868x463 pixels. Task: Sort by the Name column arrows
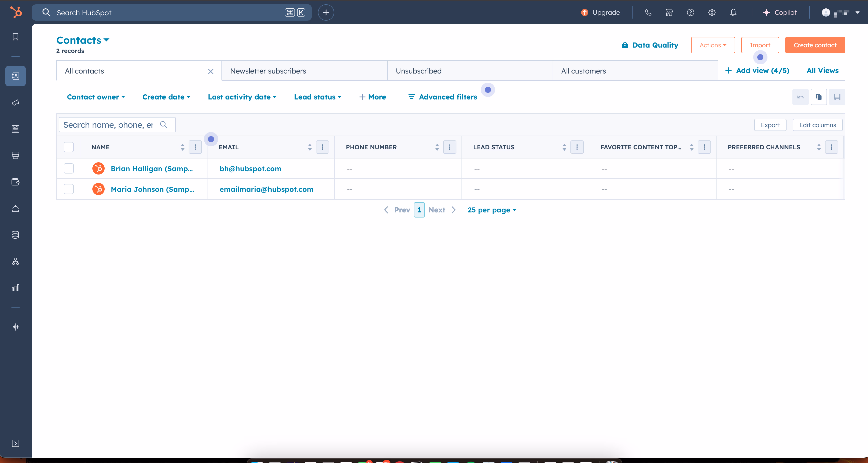[x=182, y=147]
